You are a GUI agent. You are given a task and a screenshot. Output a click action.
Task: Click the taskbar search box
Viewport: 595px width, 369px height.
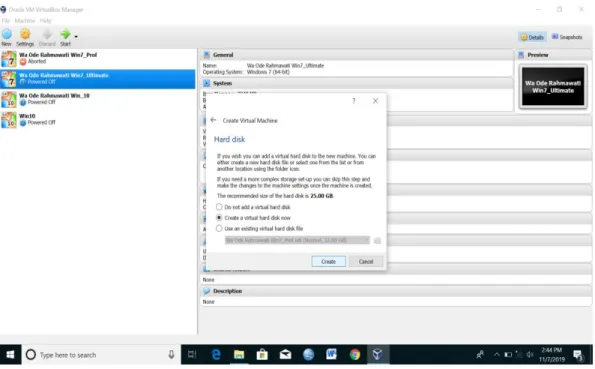pos(101,355)
